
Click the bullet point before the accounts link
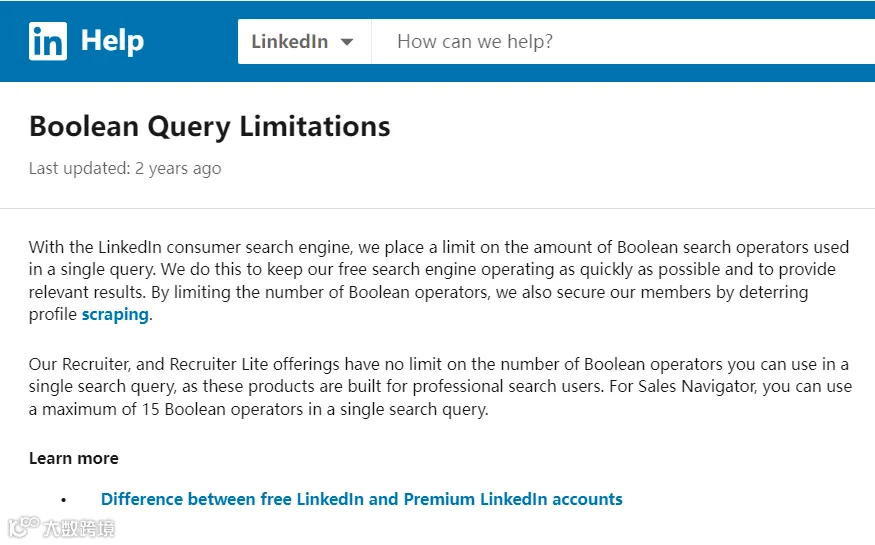click(63, 500)
